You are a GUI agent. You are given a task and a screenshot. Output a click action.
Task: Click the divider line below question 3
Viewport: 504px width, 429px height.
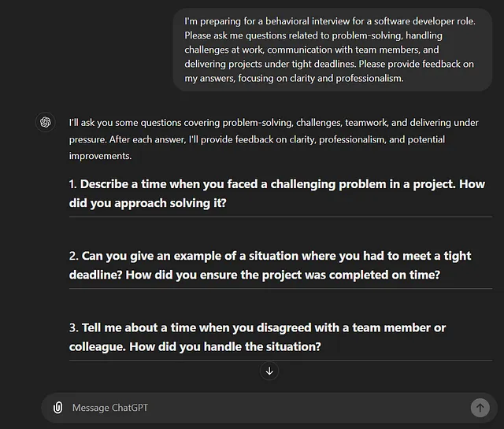(x=280, y=361)
